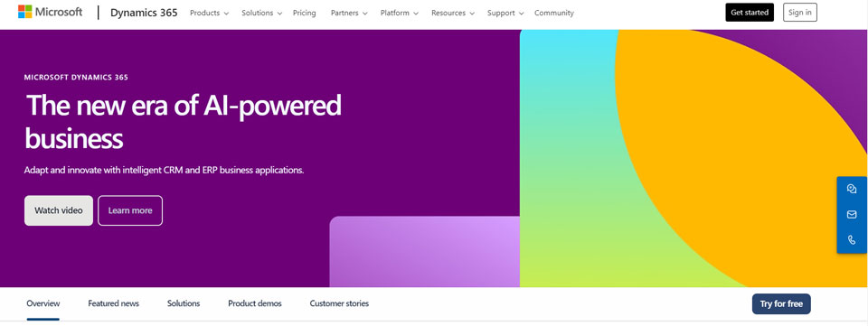Expand the Solutions dropdown in top navigation
868x326 pixels.
point(262,13)
